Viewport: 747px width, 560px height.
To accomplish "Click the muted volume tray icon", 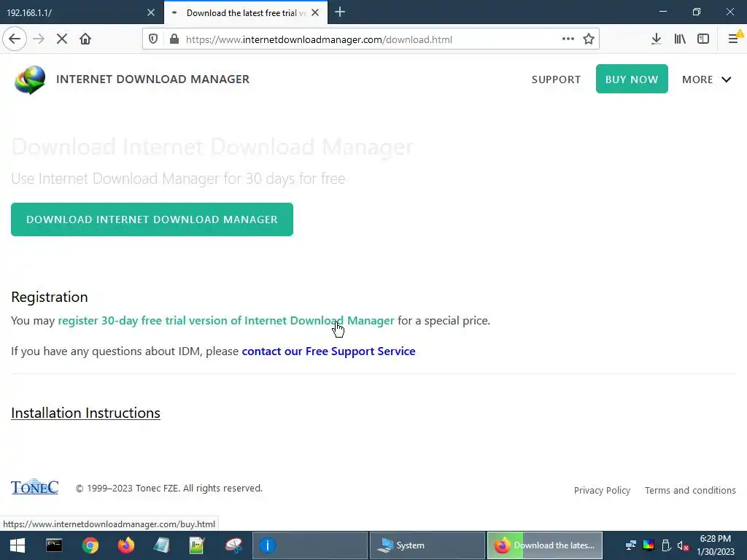I will 683,546.
